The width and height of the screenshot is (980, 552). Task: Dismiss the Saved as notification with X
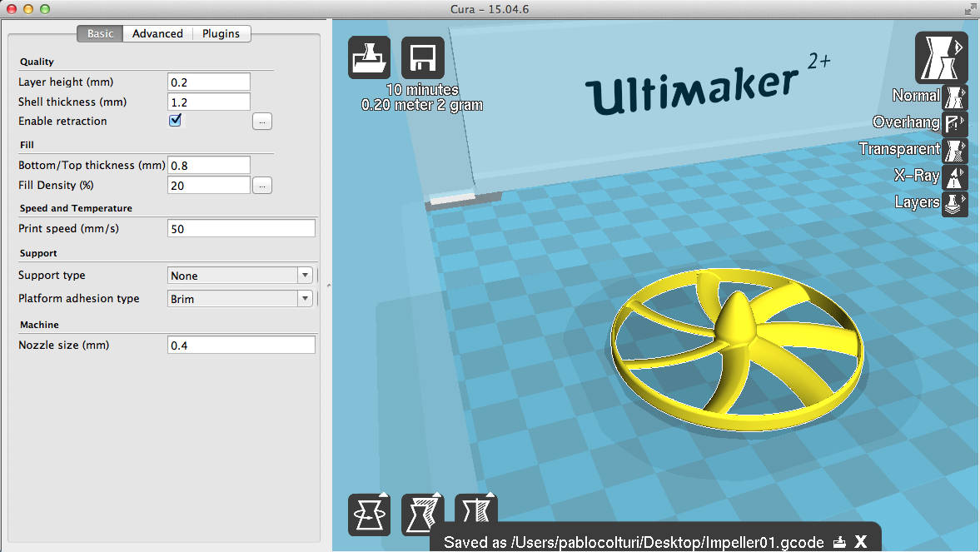coord(861,542)
